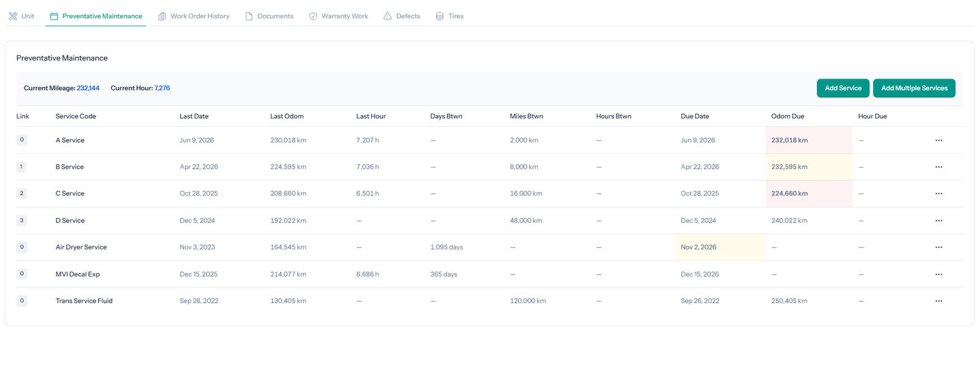Click the Last Date column header
Screen dimensions: 980x385
click(x=194, y=116)
